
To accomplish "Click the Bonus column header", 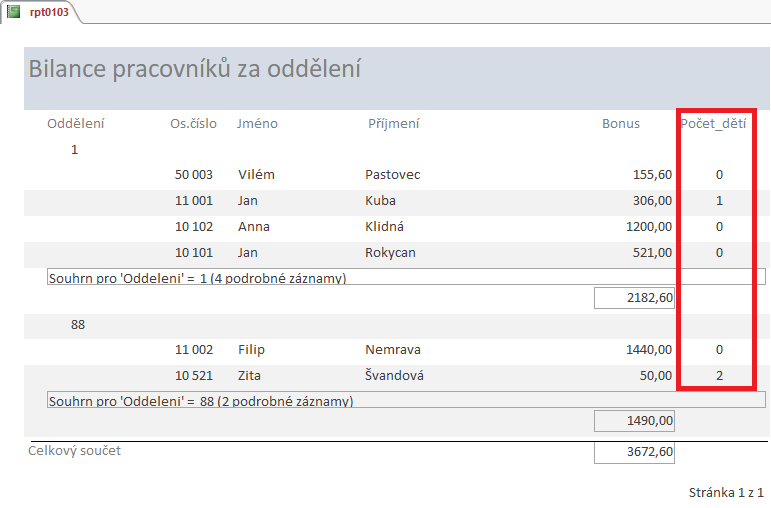I will pos(620,123).
